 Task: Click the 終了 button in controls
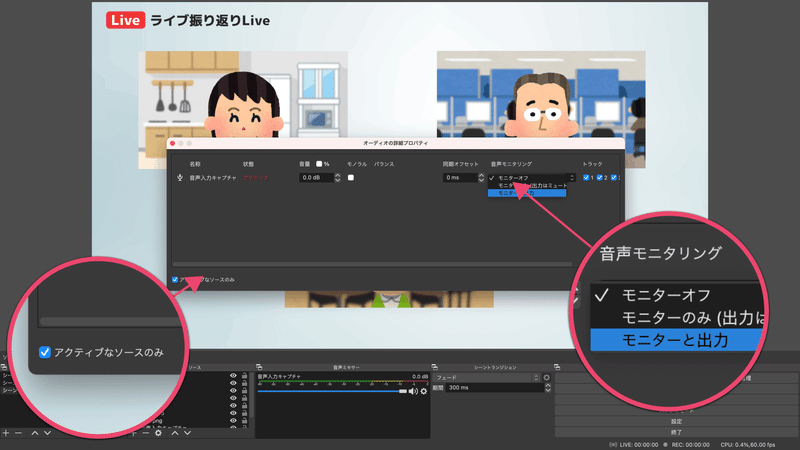coord(676,432)
